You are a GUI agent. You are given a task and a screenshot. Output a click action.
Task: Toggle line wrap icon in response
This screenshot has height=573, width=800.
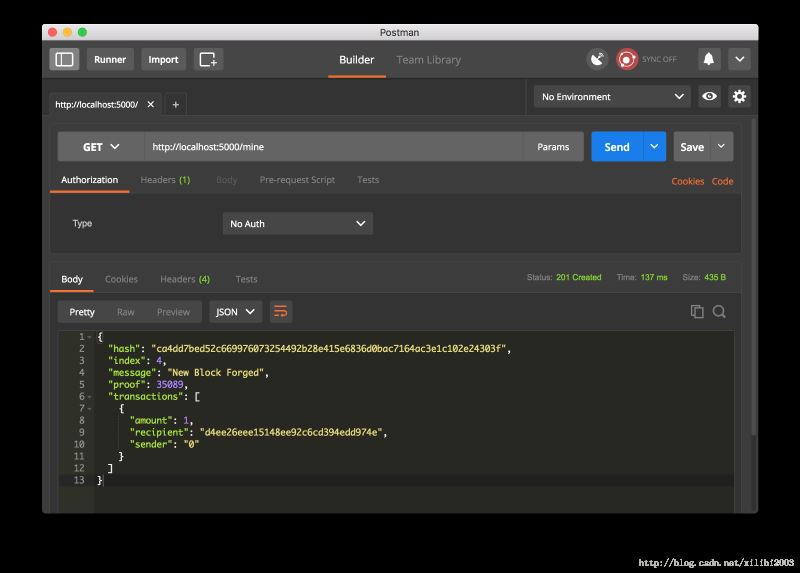281,311
